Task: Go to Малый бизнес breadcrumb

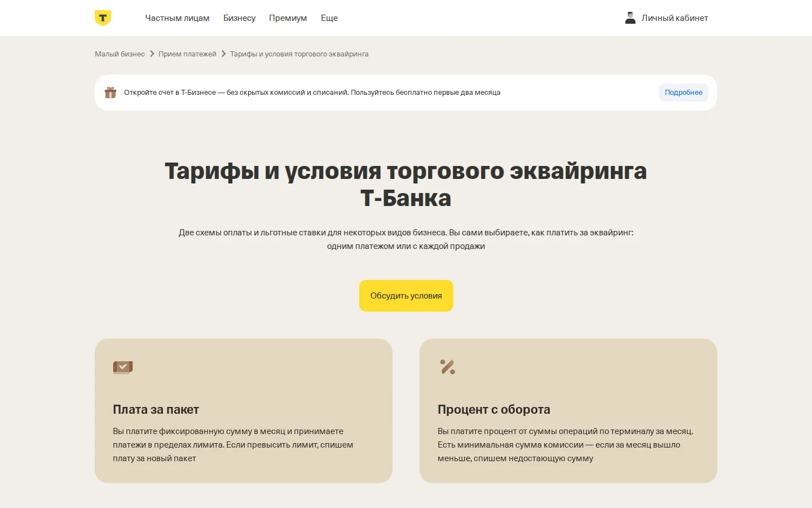Action: click(120, 54)
